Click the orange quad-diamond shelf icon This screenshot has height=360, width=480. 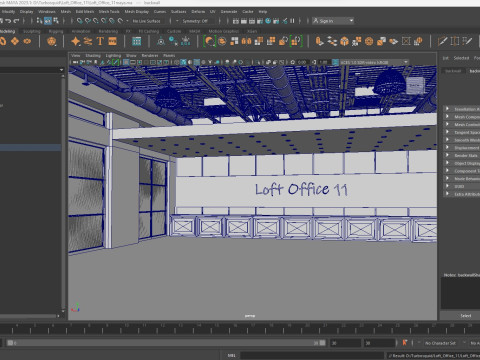point(15,41)
